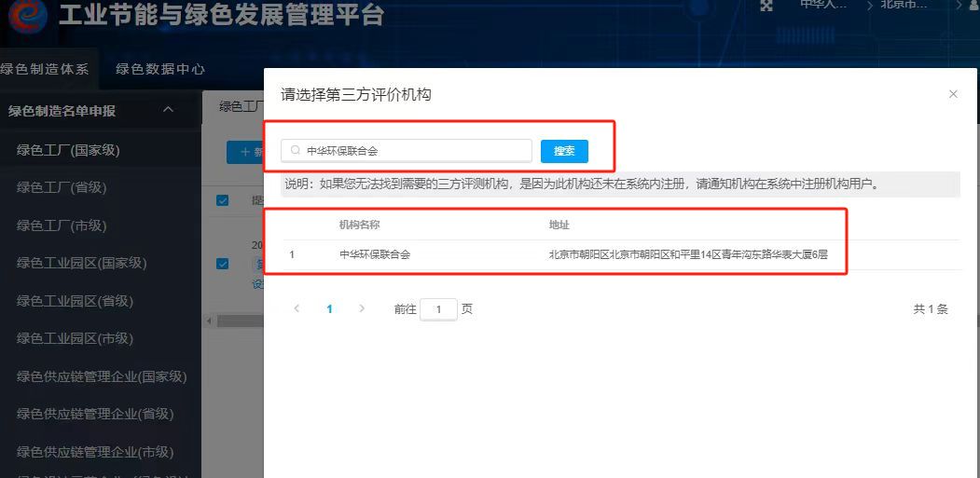
Task: Toggle the select-all checkbox in the table header
Action: click(222, 200)
